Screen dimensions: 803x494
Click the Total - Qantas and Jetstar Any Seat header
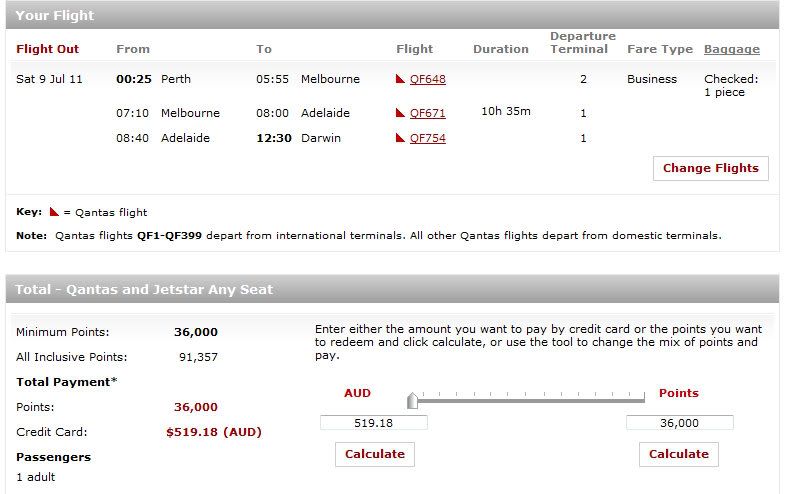tap(392, 289)
